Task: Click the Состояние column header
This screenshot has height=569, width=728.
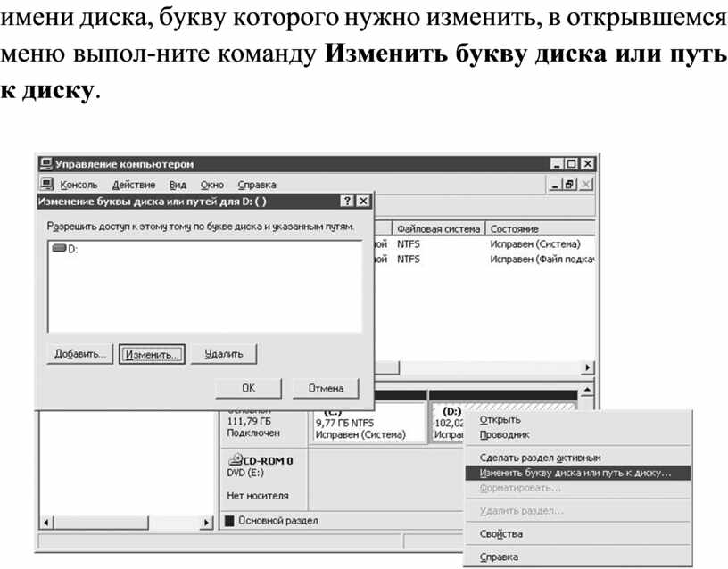Action: (x=514, y=228)
